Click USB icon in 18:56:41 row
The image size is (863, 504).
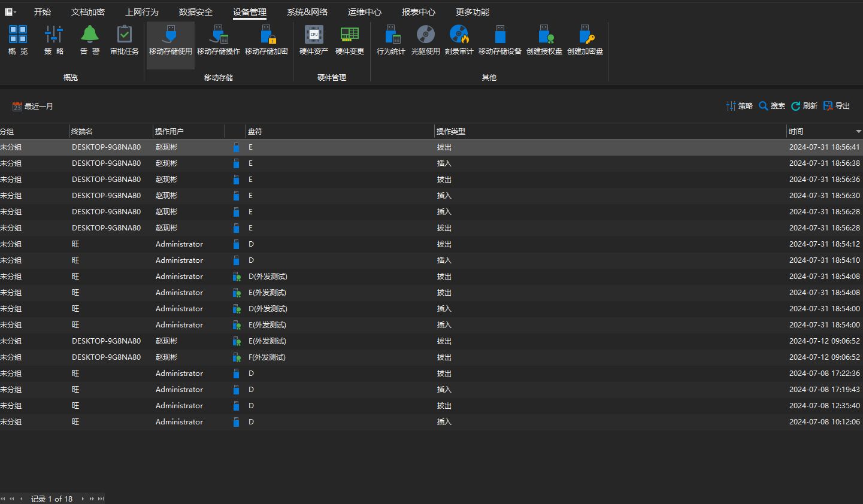tap(236, 147)
